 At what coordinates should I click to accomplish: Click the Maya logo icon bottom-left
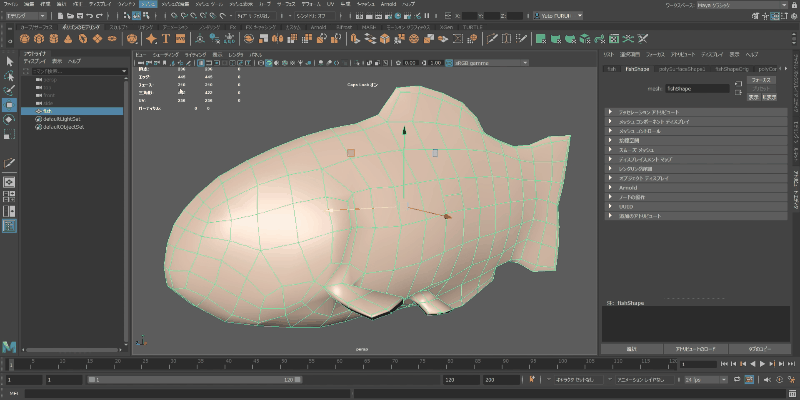pyautogui.click(x=9, y=345)
